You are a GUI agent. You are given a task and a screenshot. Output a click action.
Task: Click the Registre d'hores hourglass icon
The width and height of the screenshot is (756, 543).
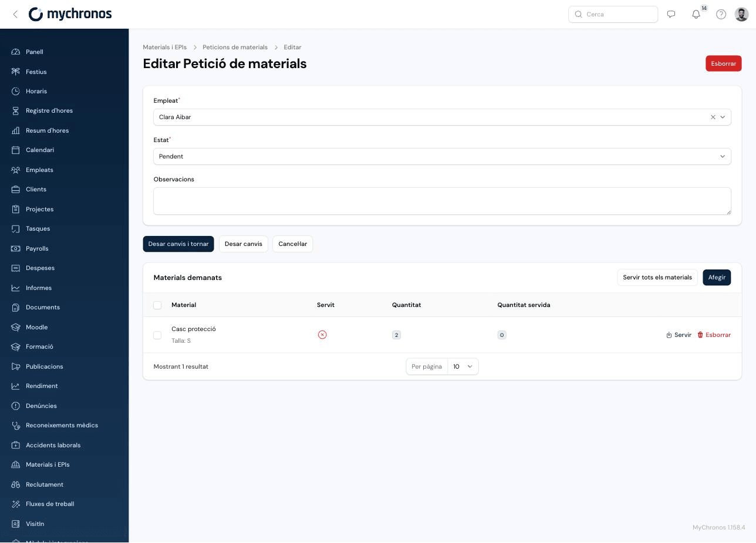tap(16, 110)
